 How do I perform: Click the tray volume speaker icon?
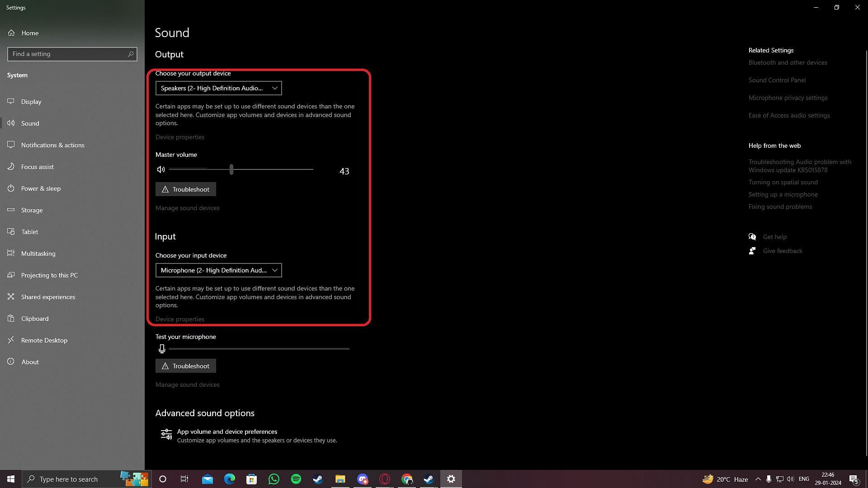pos(790,479)
